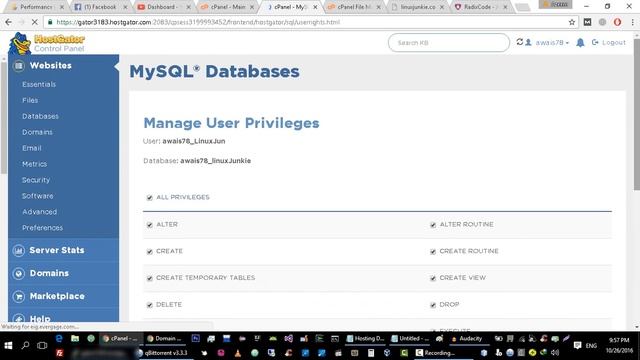
Task: Open FileZilla from the taskbar
Action: click(x=60, y=353)
